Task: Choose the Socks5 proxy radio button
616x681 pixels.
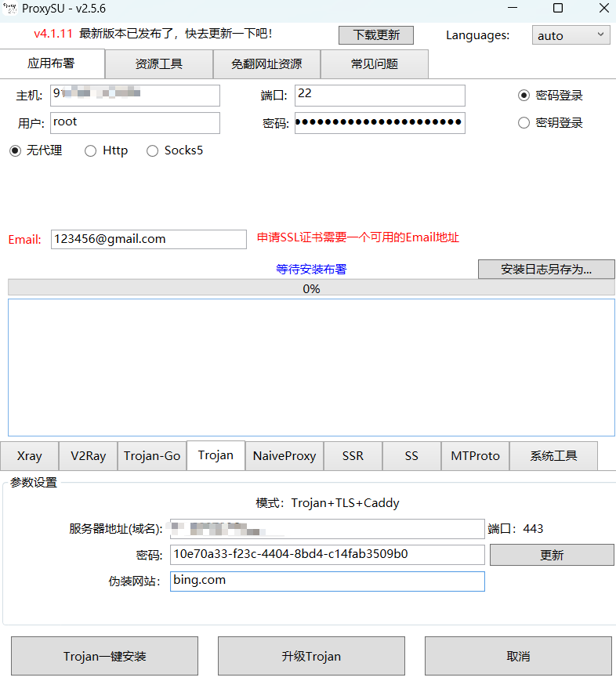Action: pos(153,150)
